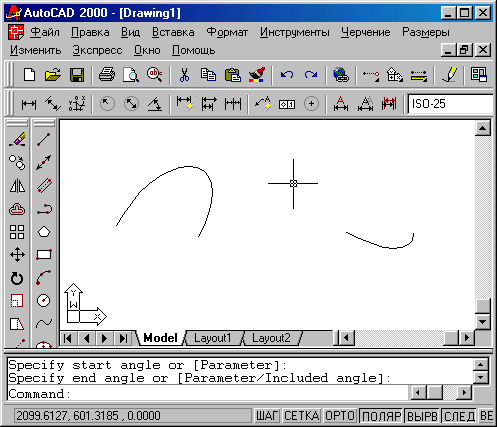
Task: Open the Формат menu
Action: click(227, 32)
